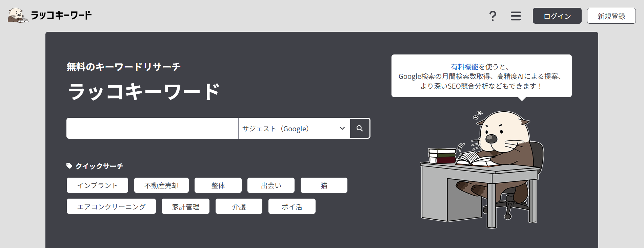
Task: Select the 猫 quick search tag
Action: [324, 185]
